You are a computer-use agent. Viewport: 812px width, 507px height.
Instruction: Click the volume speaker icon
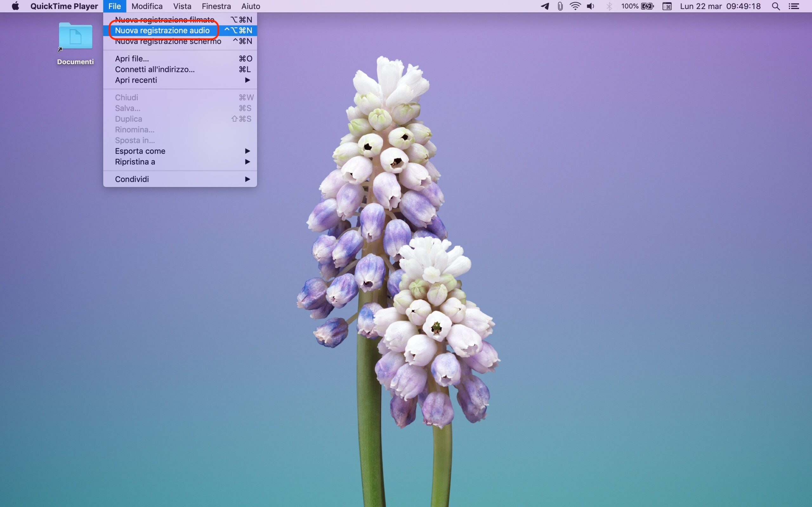(591, 6)
